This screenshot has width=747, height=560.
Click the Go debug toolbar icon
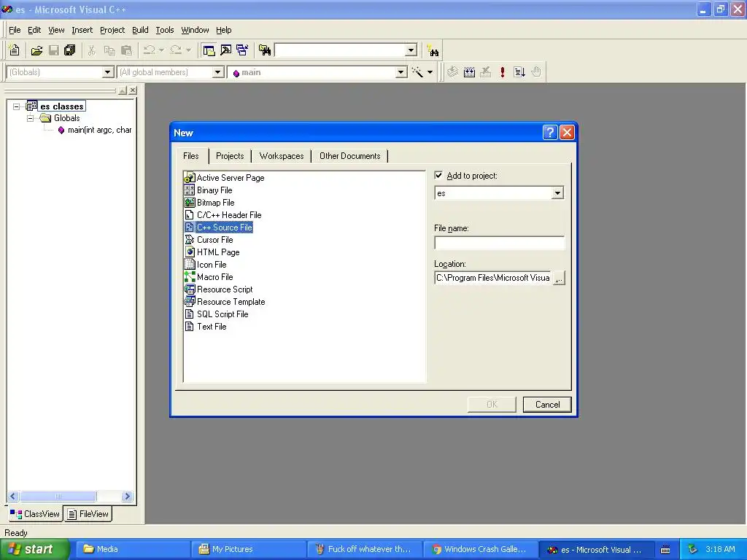click(519, 72)
